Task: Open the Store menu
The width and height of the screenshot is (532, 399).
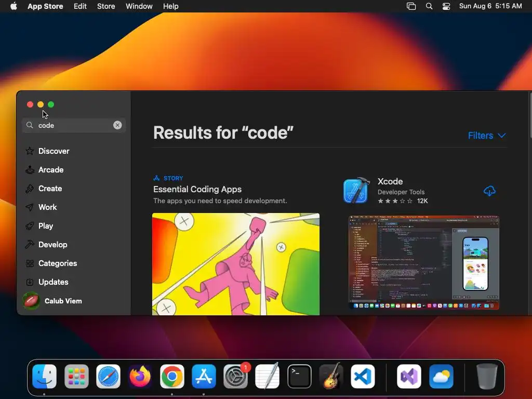Action: coord(106,6)
